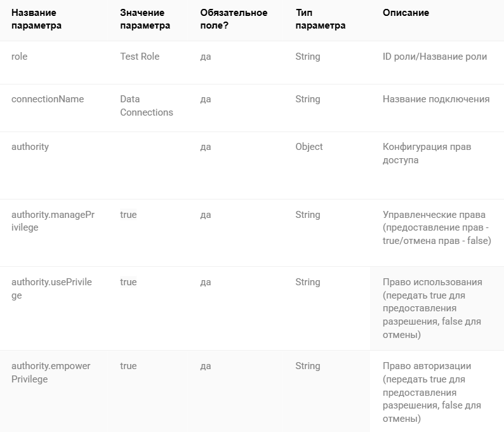Select the 'Data Connections' value cell
The width and height of the screenshot is (504, 432).
[147, 106]
